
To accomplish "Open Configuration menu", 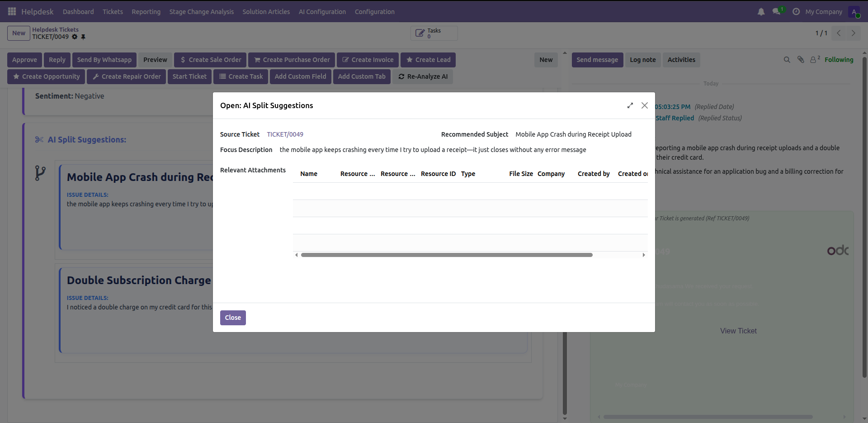I will pyautogui.click(x=374, y=12).
